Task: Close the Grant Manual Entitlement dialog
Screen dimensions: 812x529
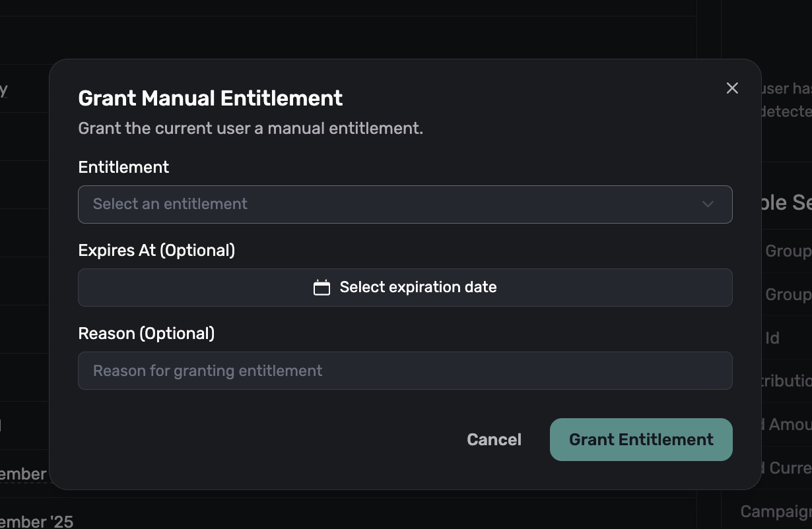Action: tap(732, 88)
